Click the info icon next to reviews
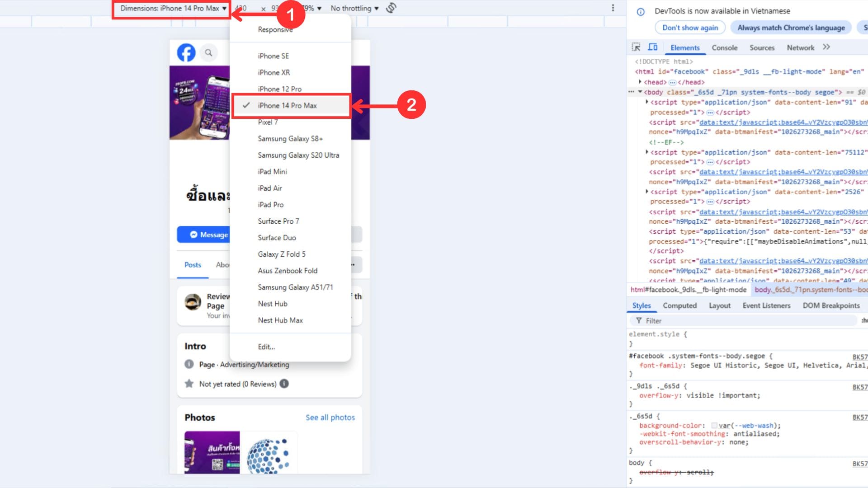The width and height of the screenshot is (868, 488). point(284,384)
